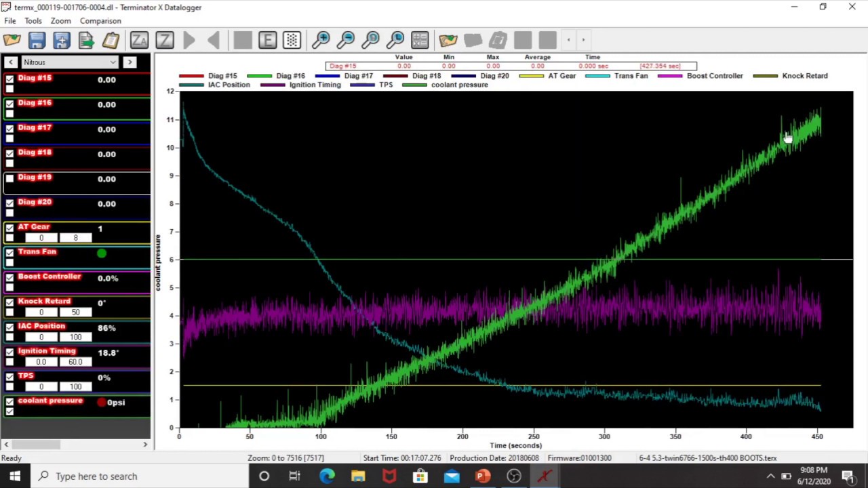Click the Knock Retard legend entry

pyautogui.click(x=790, y=76)
